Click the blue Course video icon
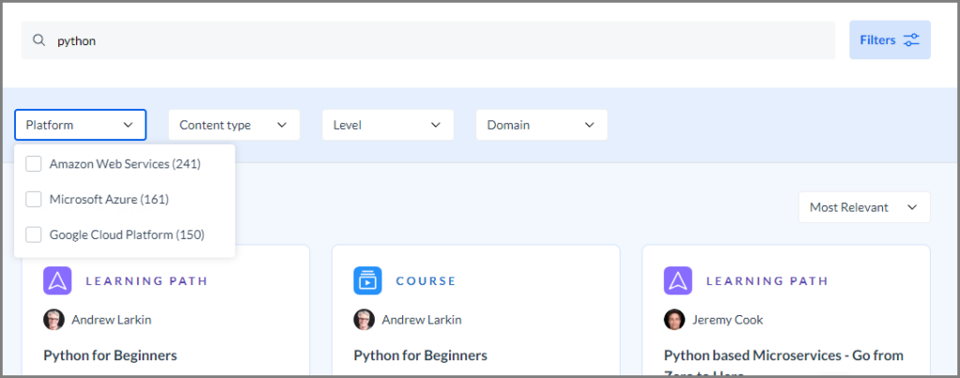Image resolution: width=960 pixels, height=378 pixels. (x=367, y=281)
